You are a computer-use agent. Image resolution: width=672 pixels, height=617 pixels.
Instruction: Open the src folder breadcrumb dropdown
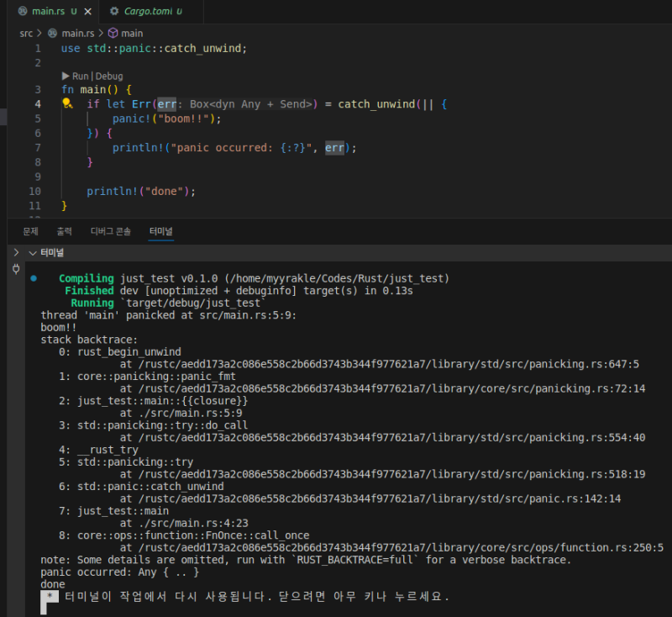(x=26, y=33)
